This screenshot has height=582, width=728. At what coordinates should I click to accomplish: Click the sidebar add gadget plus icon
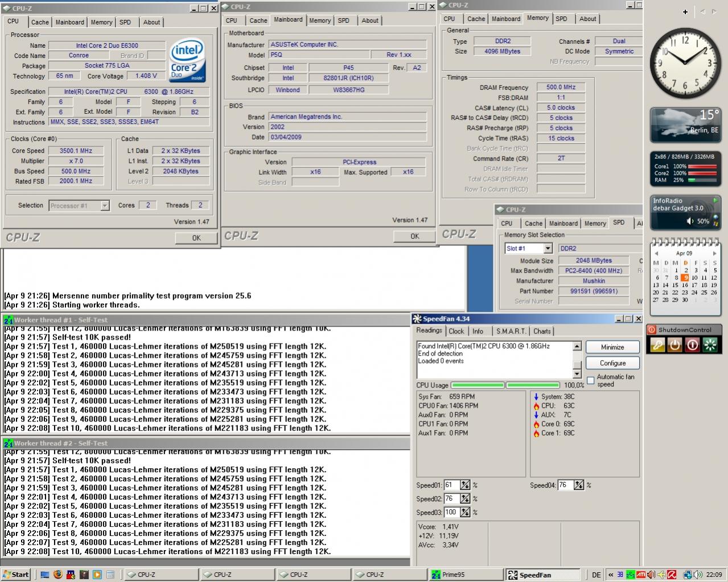(x=685, y=11)
